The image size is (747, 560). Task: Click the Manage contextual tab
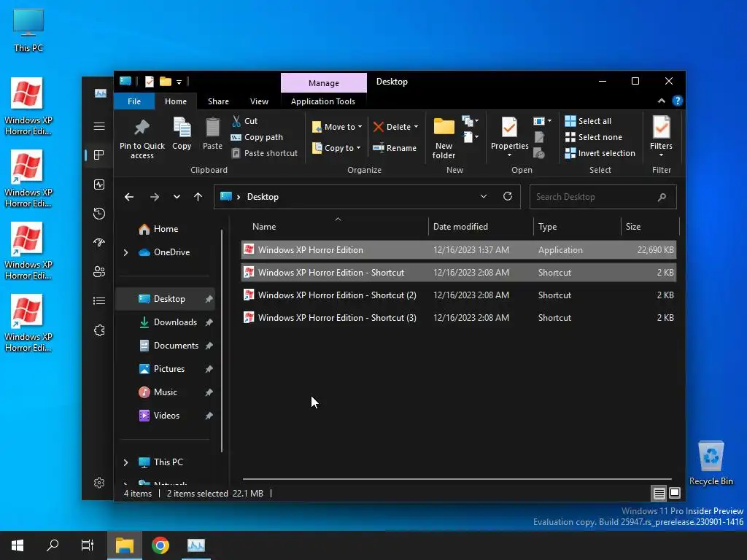pyautogui.click(x=323, y=83)
